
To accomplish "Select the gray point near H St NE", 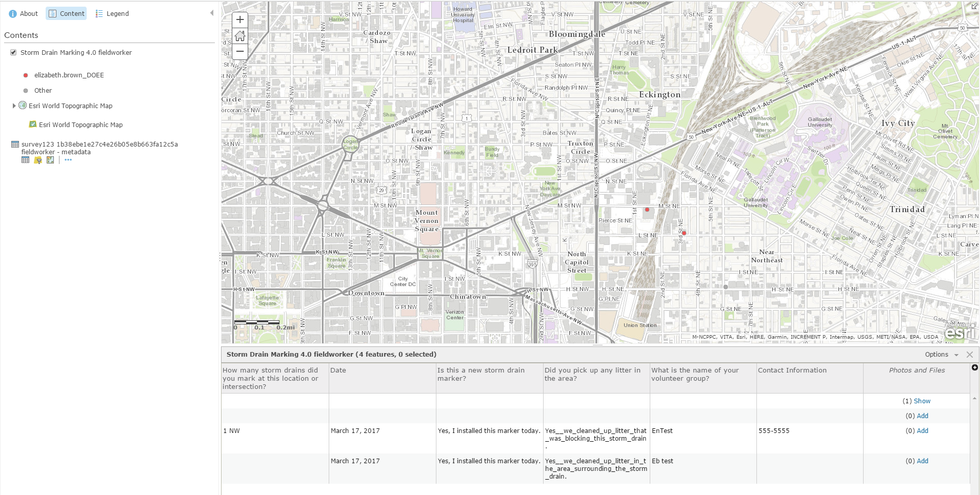I will click(x=726, y=287).
